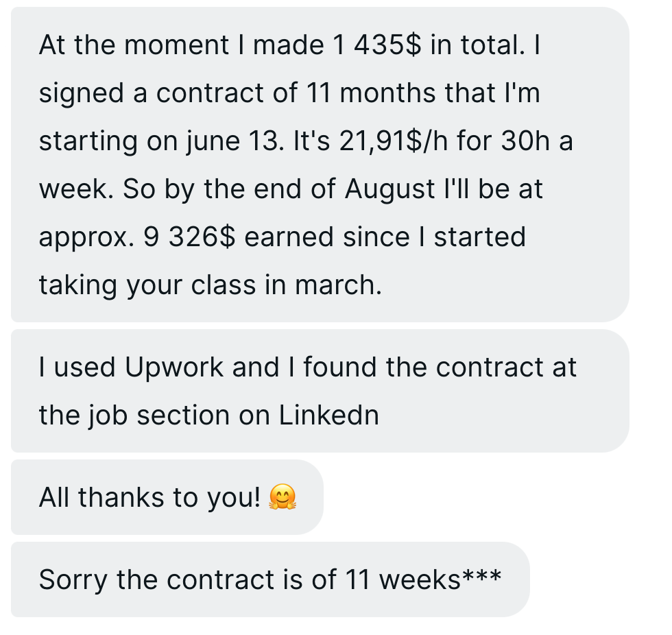Click the "9 326$" earned amount
This screenshot has height=635, width=672.
190,237
